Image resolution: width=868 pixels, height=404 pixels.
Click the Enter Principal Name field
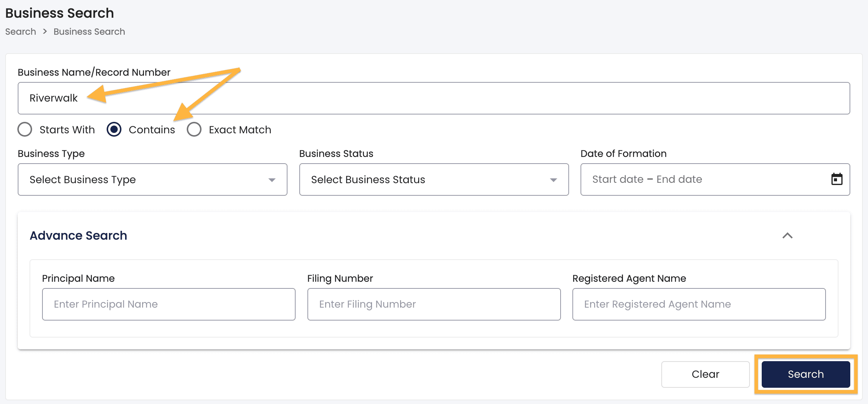[x=169, y=304]
